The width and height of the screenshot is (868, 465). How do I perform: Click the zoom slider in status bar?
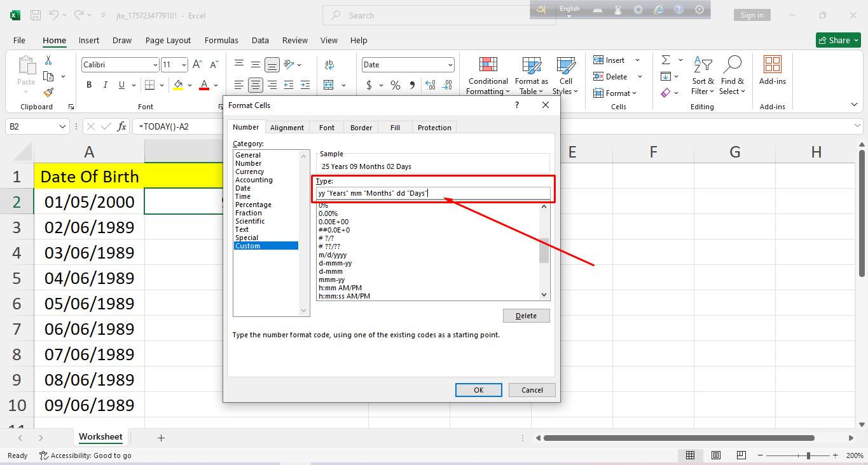coord(808,455)
